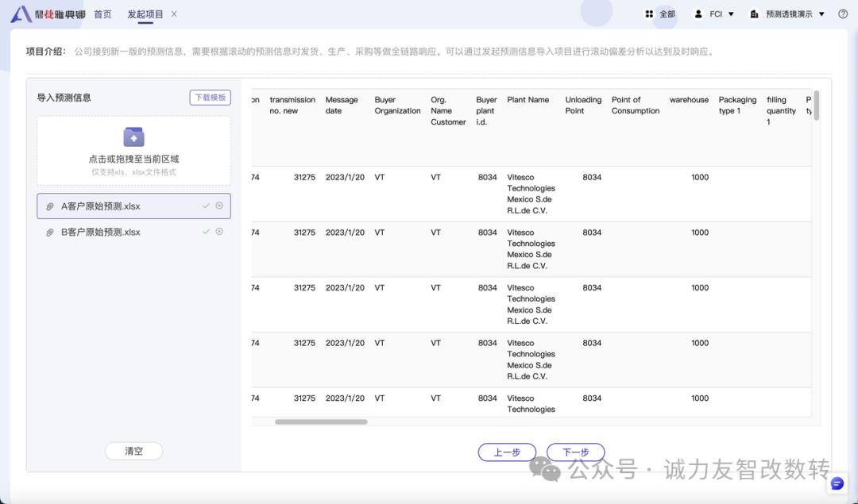Select file A客户原始预测.xlsx
Image resolution: width=858 pixels, height=504 pixels.
pyautogui.click(x=133, y=206)
